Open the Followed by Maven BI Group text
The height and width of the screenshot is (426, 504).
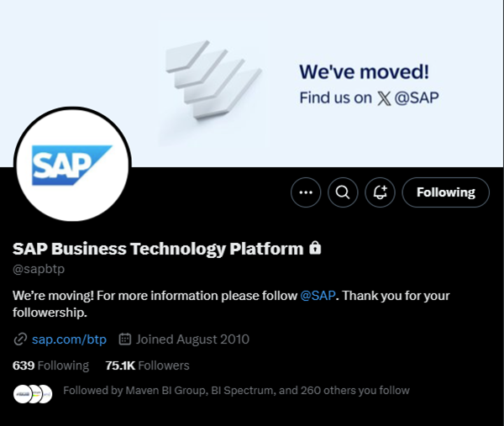coord(236,391)
